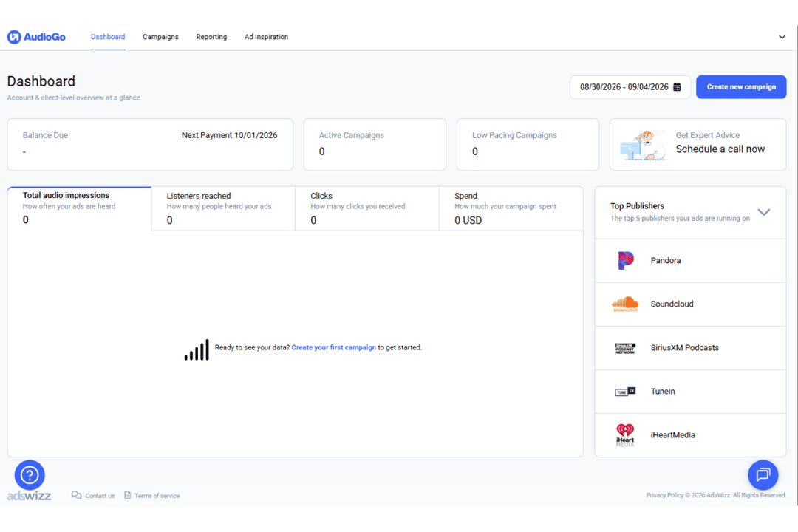Click the Pandora publisher name
This screenshot has height=532, width=798.
pyautogui.click(x=665, y=261)
